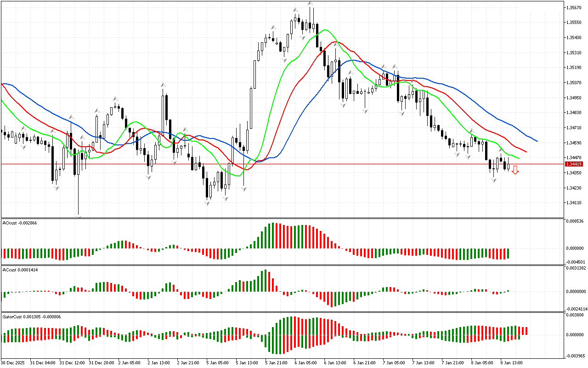
Task: Click the highlighted 1.34419 current price tag
Action: pos(574,164)
